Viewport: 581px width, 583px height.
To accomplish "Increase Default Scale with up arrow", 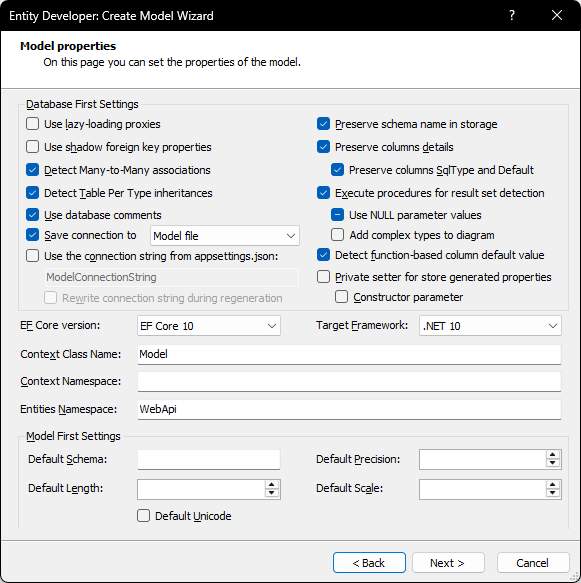I will pyautogui.click(x=553, y=485).
